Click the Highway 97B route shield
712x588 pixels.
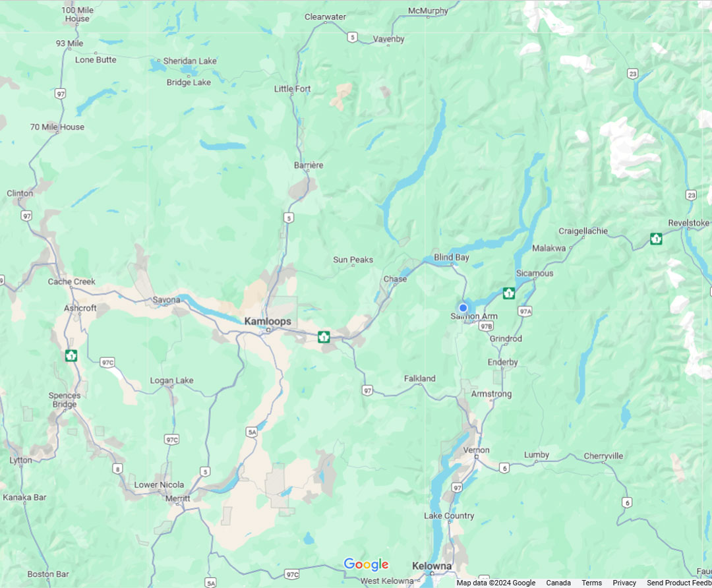pyautogui.click(x=486, y=326)
